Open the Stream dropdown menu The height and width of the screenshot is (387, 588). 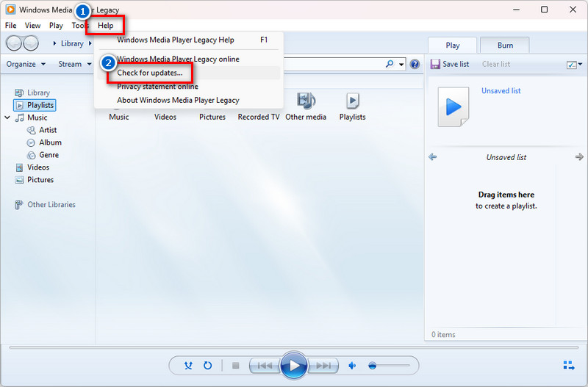point(75,64)
